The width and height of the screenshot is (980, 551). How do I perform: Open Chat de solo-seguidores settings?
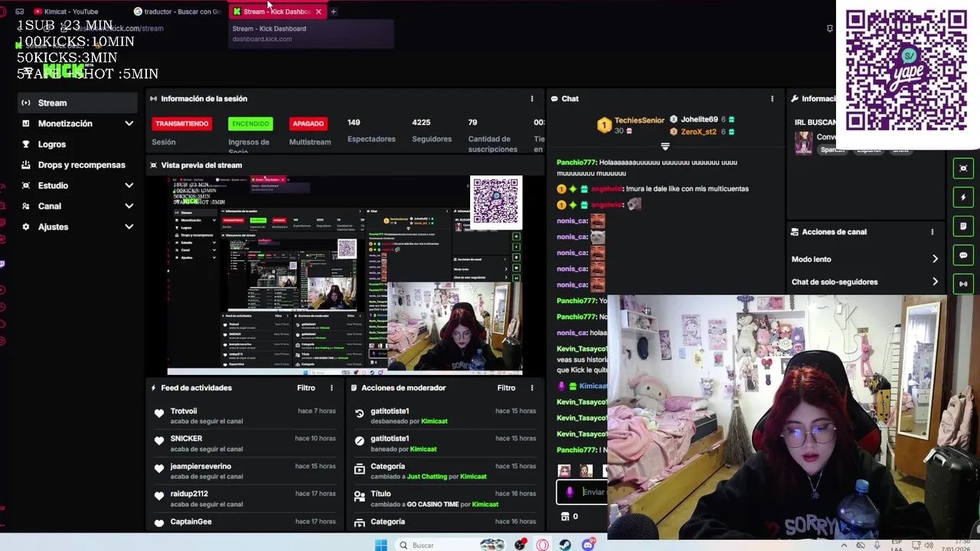(864, 282)
